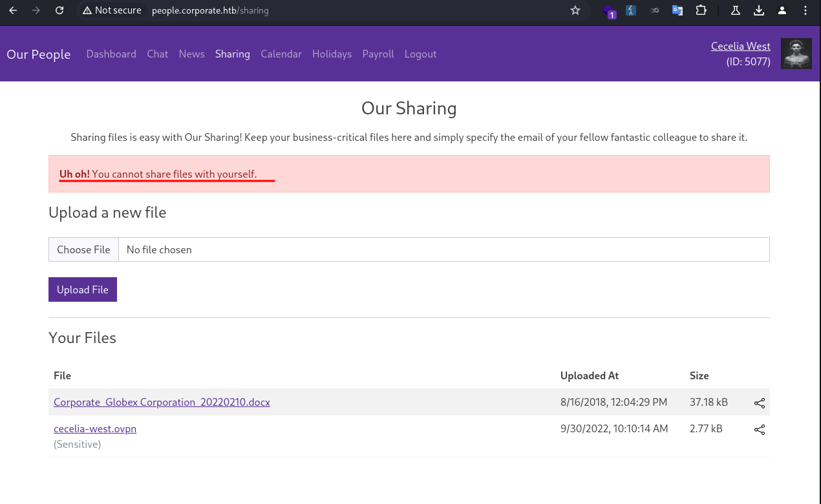Open the browser downloads icon
The width and height of the screenshot is (821, 504).
(x=759, y=10)
